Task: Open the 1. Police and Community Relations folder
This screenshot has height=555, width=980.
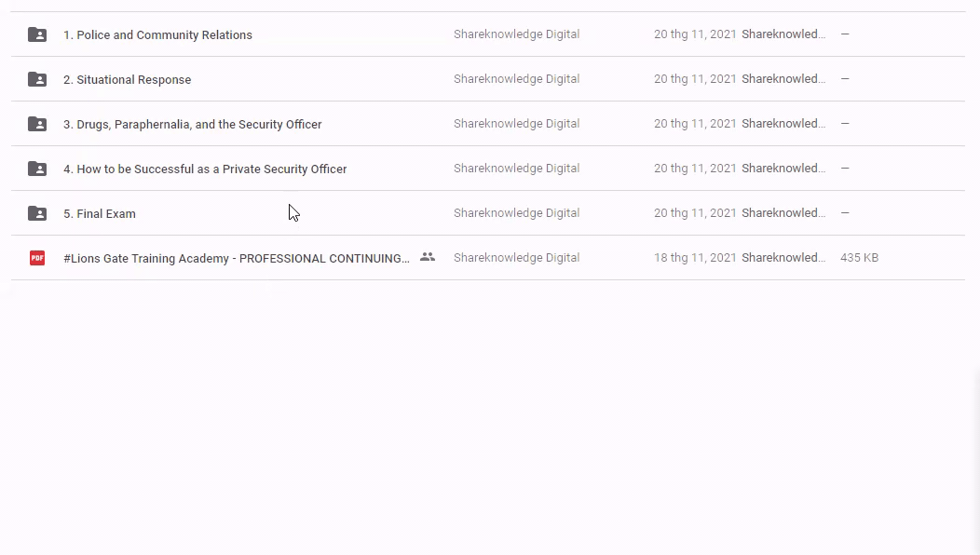Action: [157, 35]
